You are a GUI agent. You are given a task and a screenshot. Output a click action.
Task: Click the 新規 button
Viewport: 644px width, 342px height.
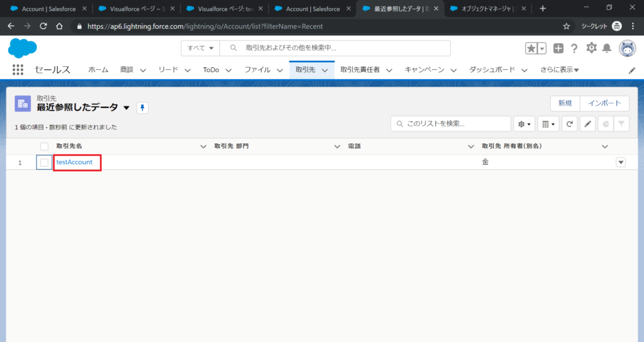[x=565, y=104]
